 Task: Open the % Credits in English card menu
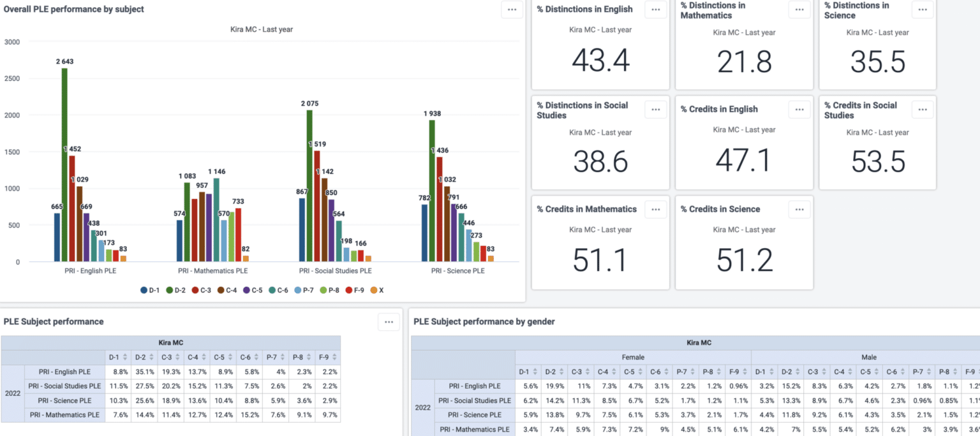pos(799,110)
